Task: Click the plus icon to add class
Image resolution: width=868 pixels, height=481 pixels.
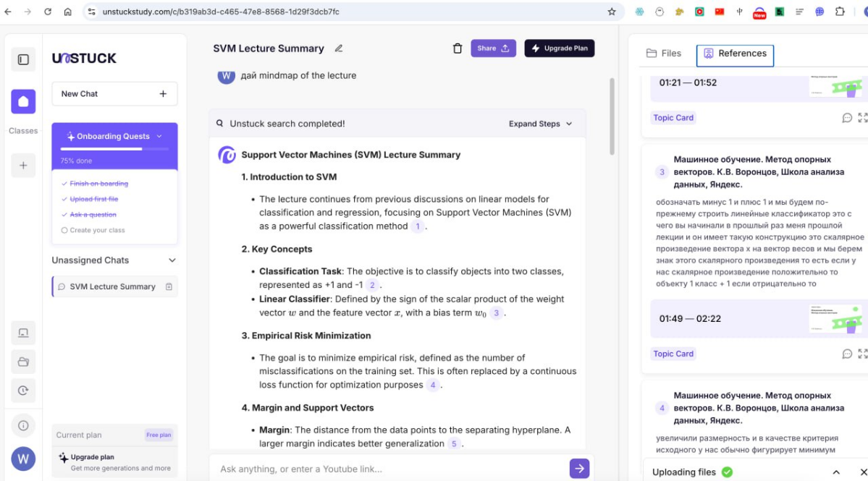Action: [x=23, y=166]
